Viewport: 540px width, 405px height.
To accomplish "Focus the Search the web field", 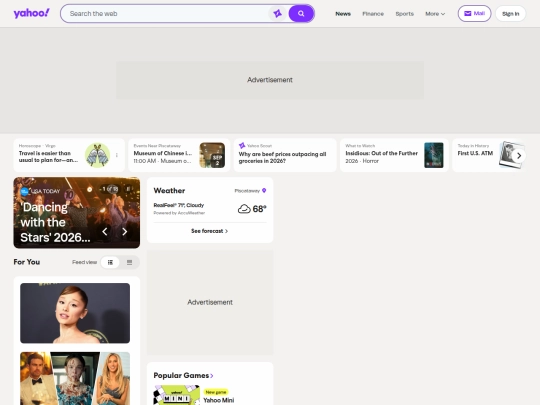I will tap(165, 14).
